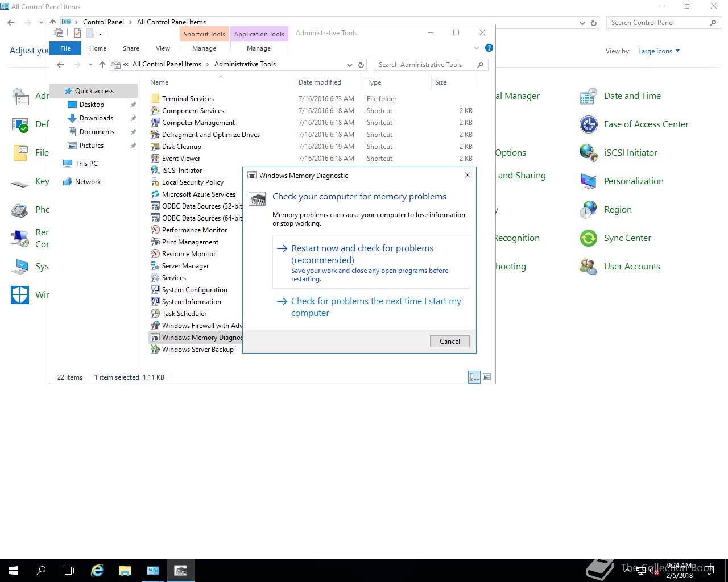The image size is (728, 582).
Task: Select the Server Manager icon
Action: point(155,266)
